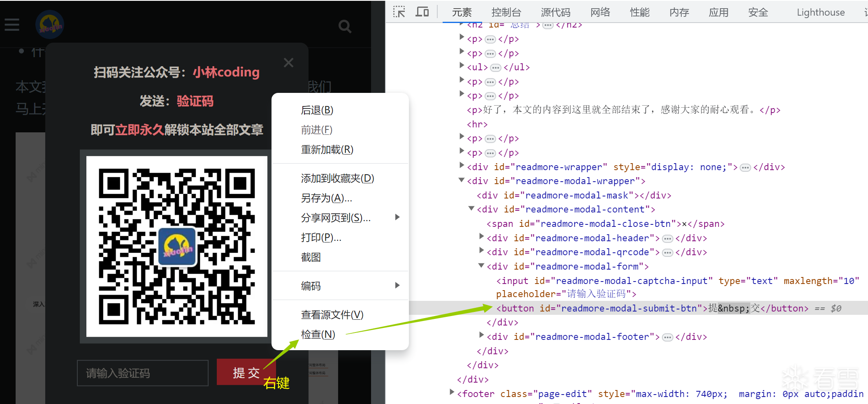Open the 源代码 tab
Screen dimensions: 868x404
(x=555, y=12)
